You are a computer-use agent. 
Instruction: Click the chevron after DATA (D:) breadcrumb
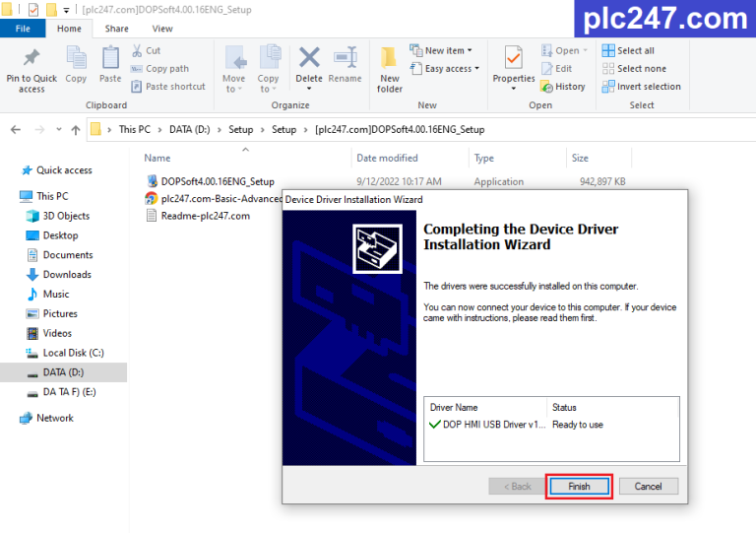point(220,130)
